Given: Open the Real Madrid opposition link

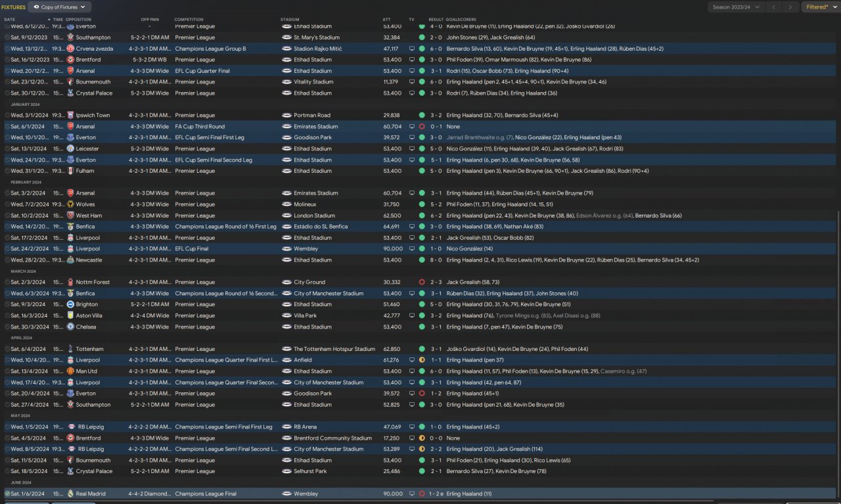Looking at the screenshot, I should 91,493.
